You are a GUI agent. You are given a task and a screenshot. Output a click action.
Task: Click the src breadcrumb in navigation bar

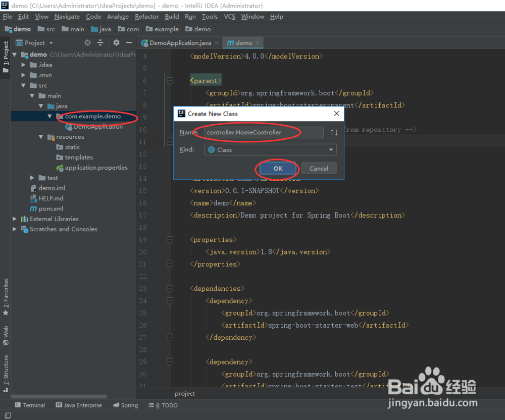point(46,29)
